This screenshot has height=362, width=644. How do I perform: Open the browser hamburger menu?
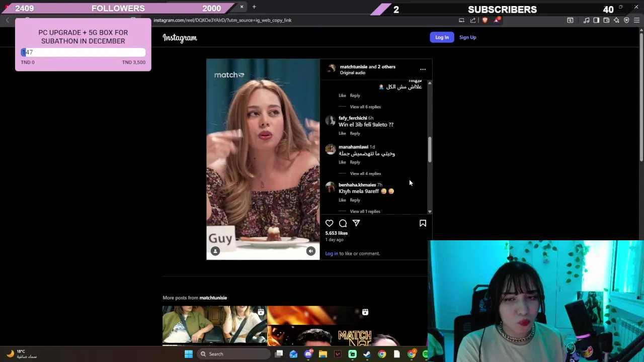pos(636,20)
